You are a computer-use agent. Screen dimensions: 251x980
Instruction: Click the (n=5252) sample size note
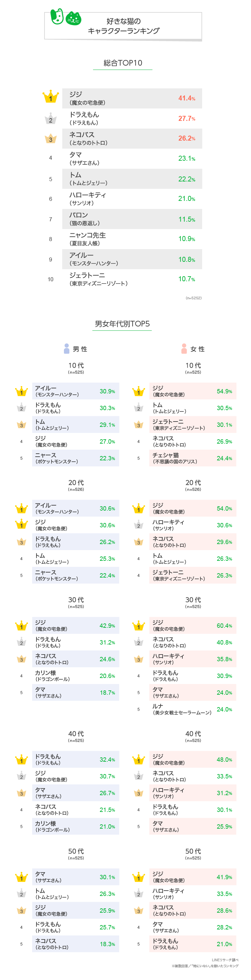pyautogui.click(x=193, y=298)
